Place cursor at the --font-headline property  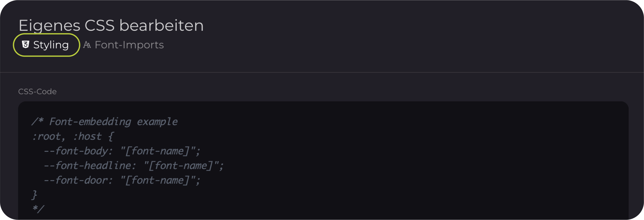click(x=90, y=166)
